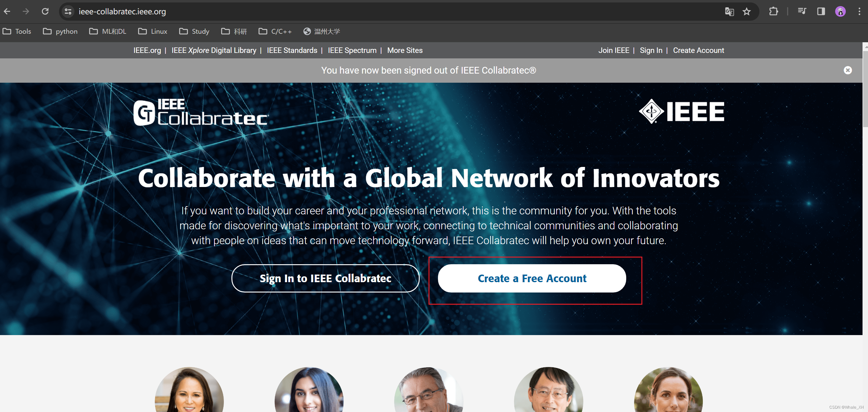Go to IEEE Xplore Digital Library
Viewport: 868px width, 412px height.
coord(214,50)
